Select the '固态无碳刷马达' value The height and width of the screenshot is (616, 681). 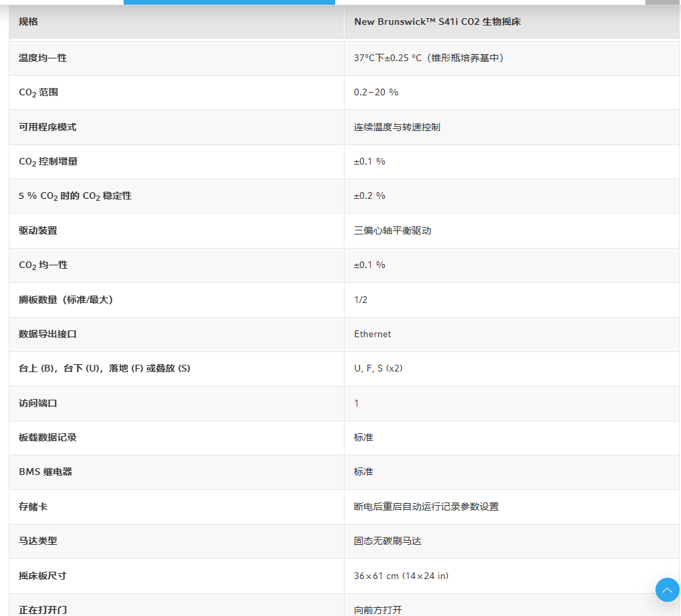point(388,541)
